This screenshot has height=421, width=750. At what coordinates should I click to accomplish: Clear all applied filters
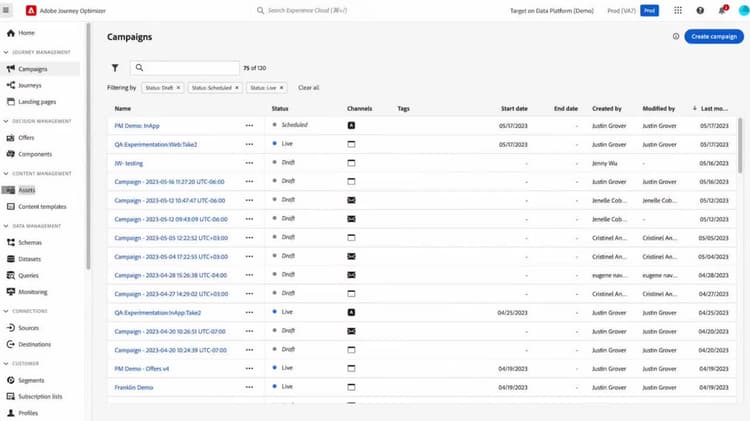coord(309,88)
